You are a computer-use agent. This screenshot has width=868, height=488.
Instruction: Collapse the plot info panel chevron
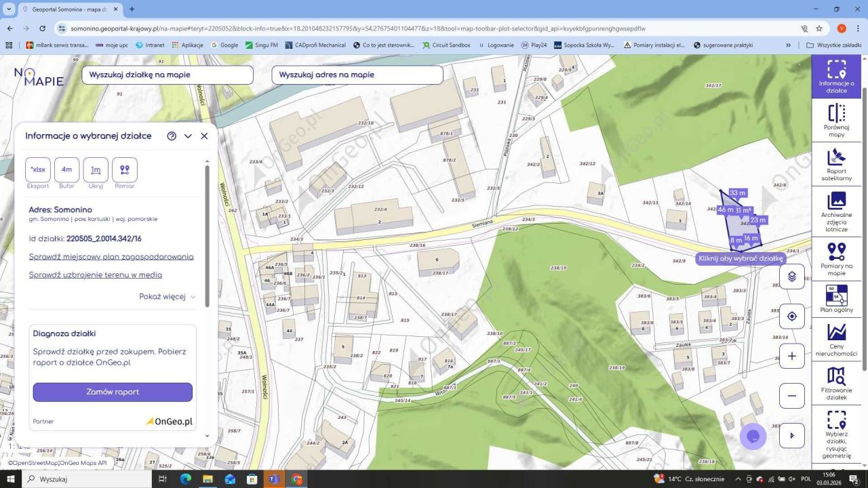click(188, 136)
